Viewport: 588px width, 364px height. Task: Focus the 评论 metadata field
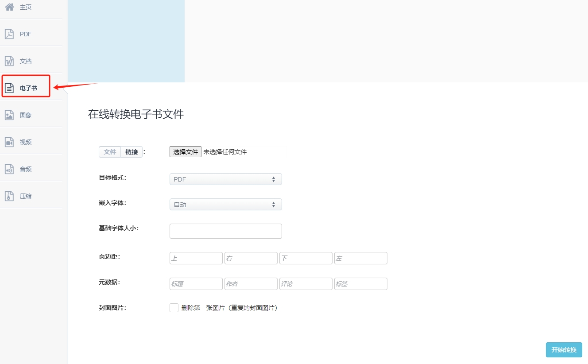(306, 284)
